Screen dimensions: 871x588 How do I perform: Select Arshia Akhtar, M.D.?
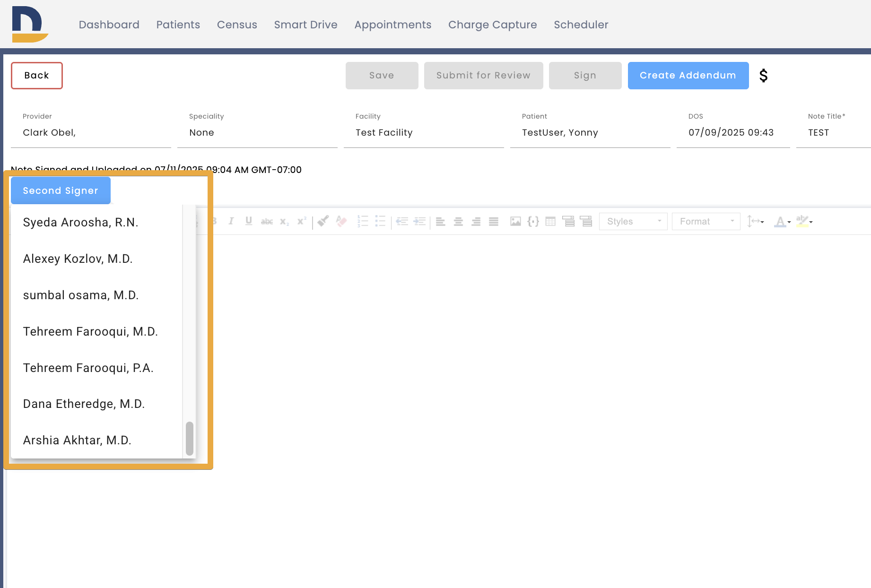[96, 441]
